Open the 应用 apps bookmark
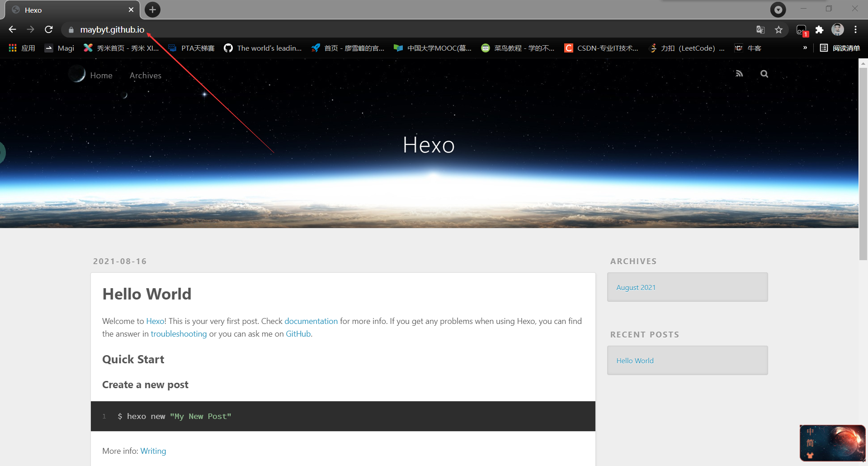Image resolution: width=868 pixels, height=466 pixels. point(22,48)
